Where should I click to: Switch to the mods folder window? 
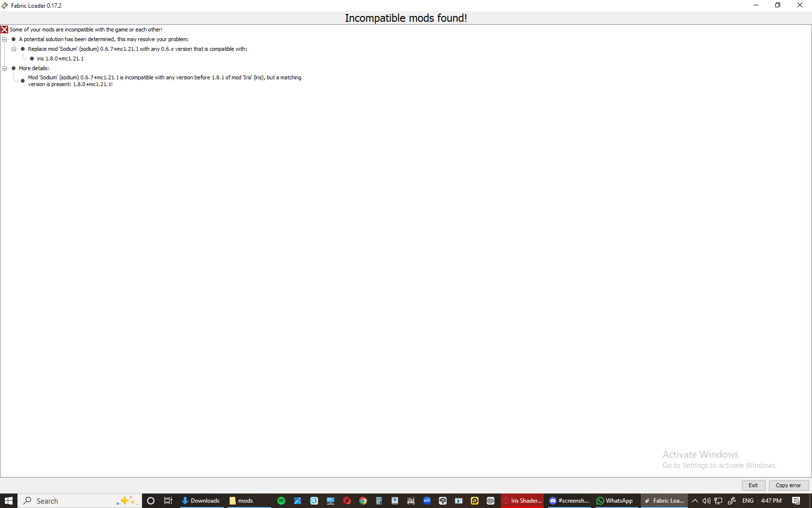click(249, 501)
